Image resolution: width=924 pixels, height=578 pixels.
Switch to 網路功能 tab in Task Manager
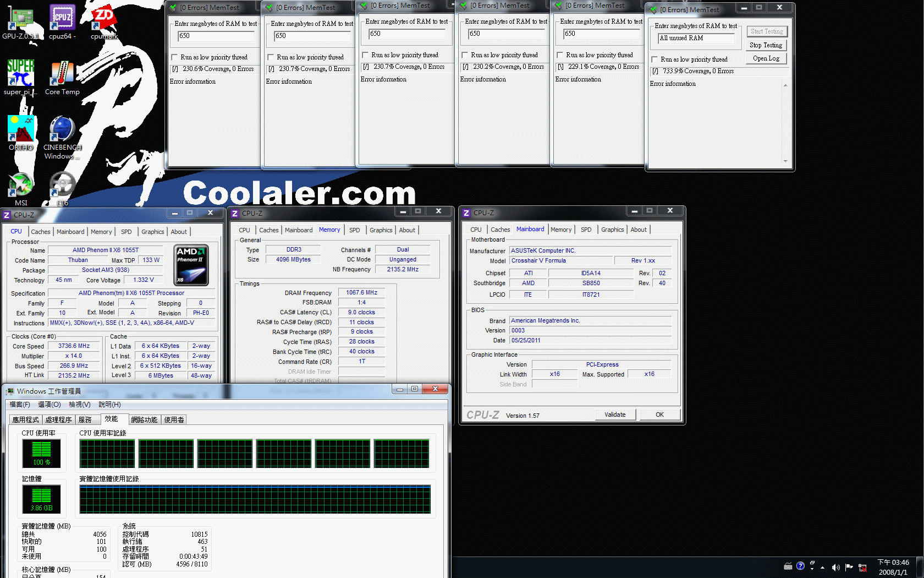click(144, 419)
